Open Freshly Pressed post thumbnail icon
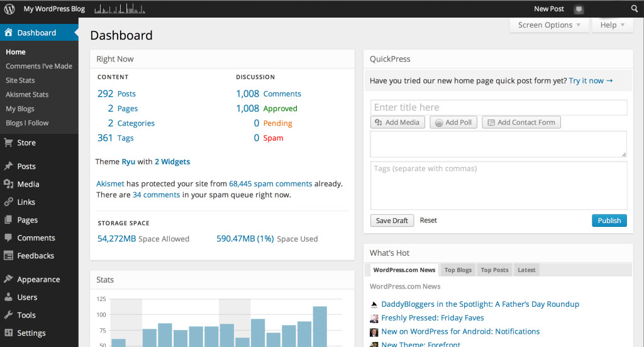Viewport: 644px width, 347px height. click(x=374, y=318)
